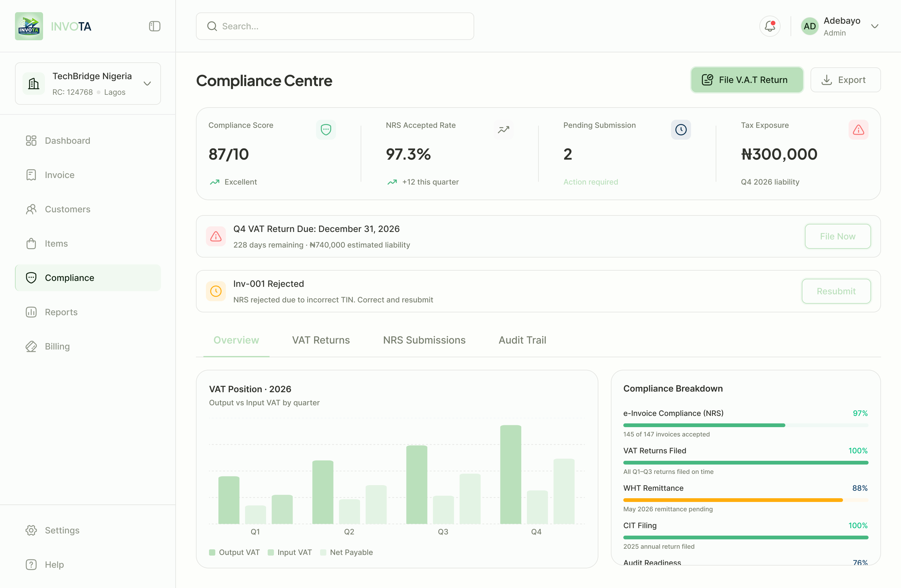
Task: Click 'Action required' text
Action: [x=590, y=182]
